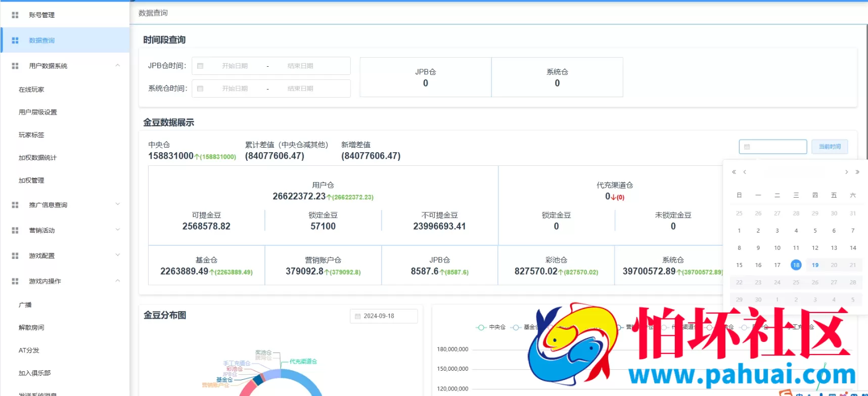
Task: Click calendar icon in 金豆数据展示 date box
Action: pyautogui.click(x=747, y=147)
